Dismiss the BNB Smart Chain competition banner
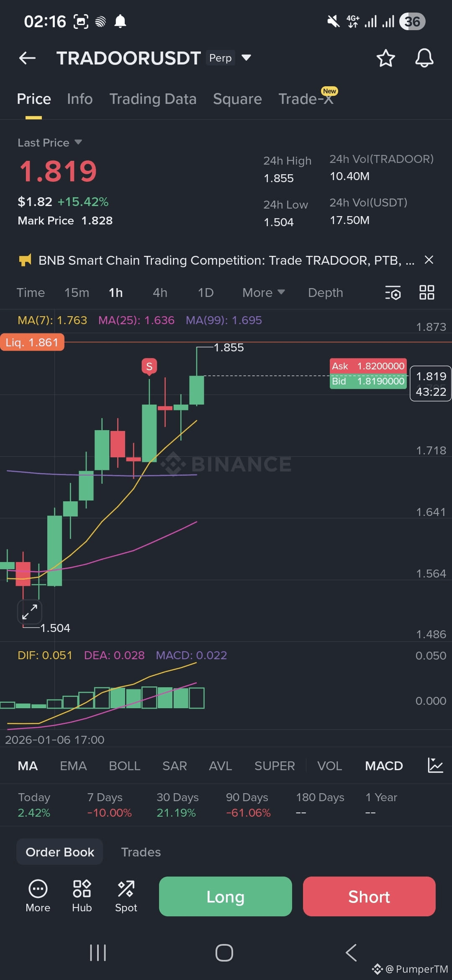452x980 pixels. (x=429, y=260)
